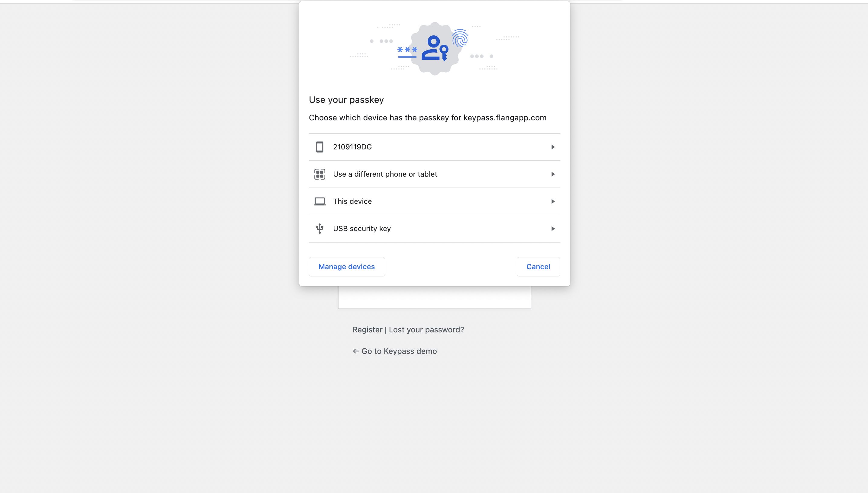Choose USB security key option
868x493 pixels.
click(x=361, y=229)
